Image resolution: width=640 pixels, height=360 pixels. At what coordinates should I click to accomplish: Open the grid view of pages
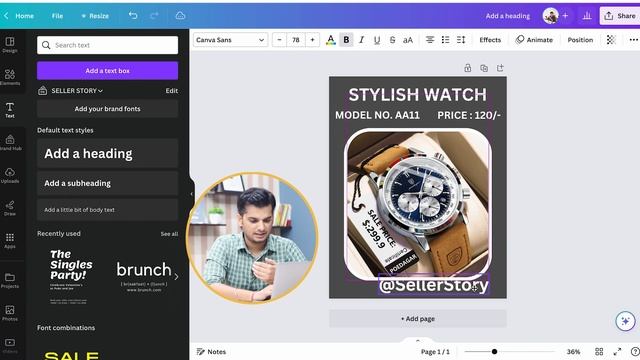[x=599, y=351]
